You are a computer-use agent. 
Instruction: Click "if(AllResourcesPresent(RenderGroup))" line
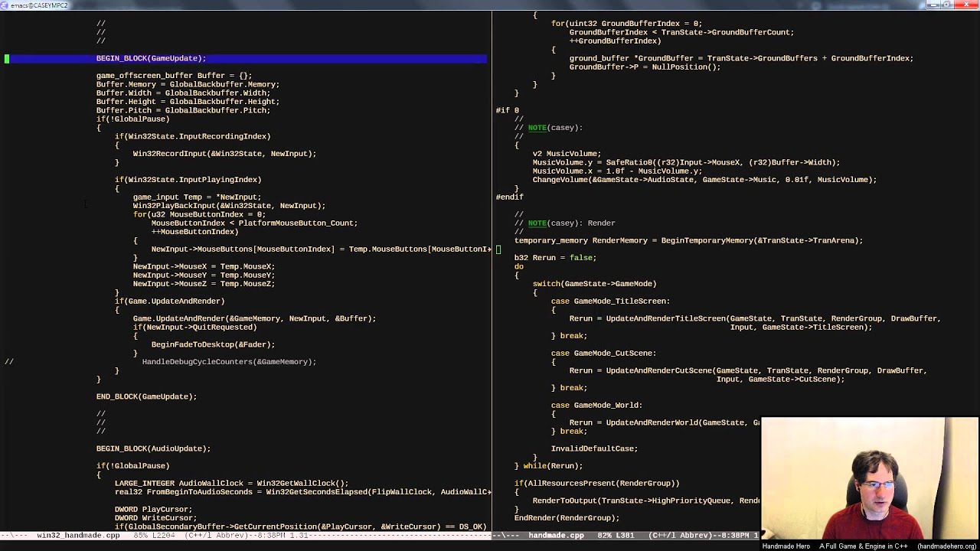point(596,484)
